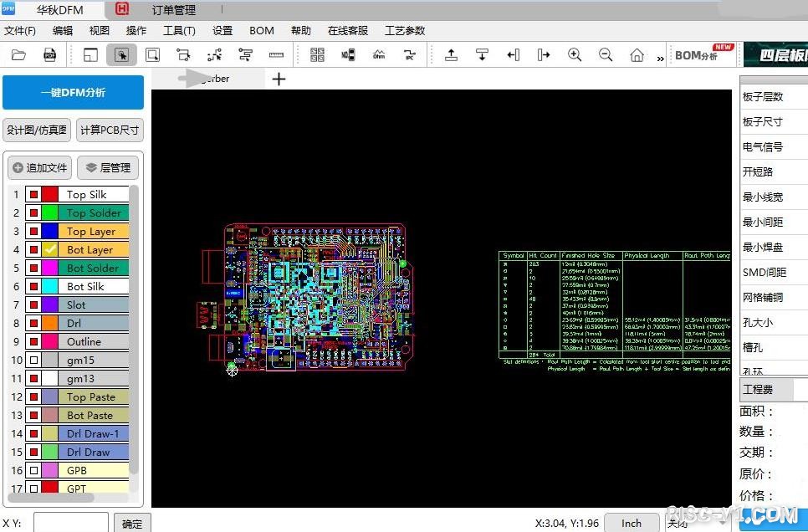Click the PDF export icon
The height and width of the screenshot is (532, 808).
[49, 55]
